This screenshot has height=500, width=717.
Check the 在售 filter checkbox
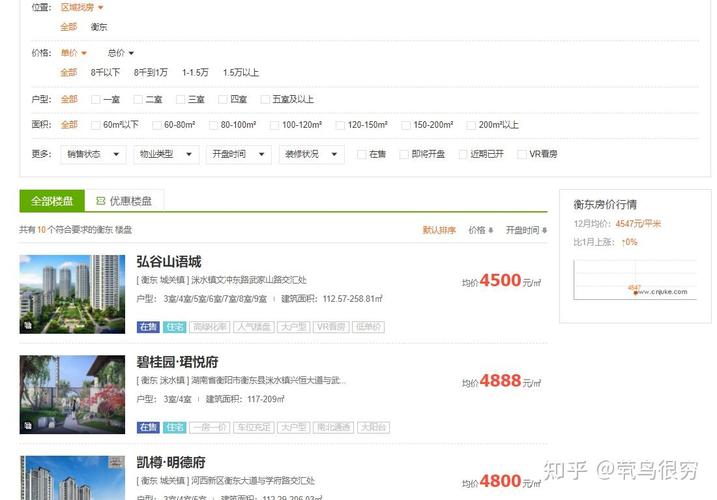362,154
